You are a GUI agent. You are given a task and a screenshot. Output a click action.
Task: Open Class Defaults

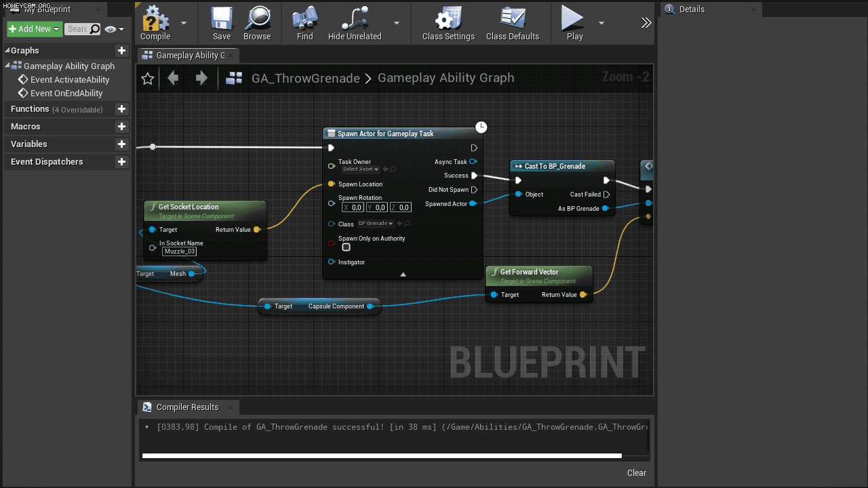tap(513, 23)
